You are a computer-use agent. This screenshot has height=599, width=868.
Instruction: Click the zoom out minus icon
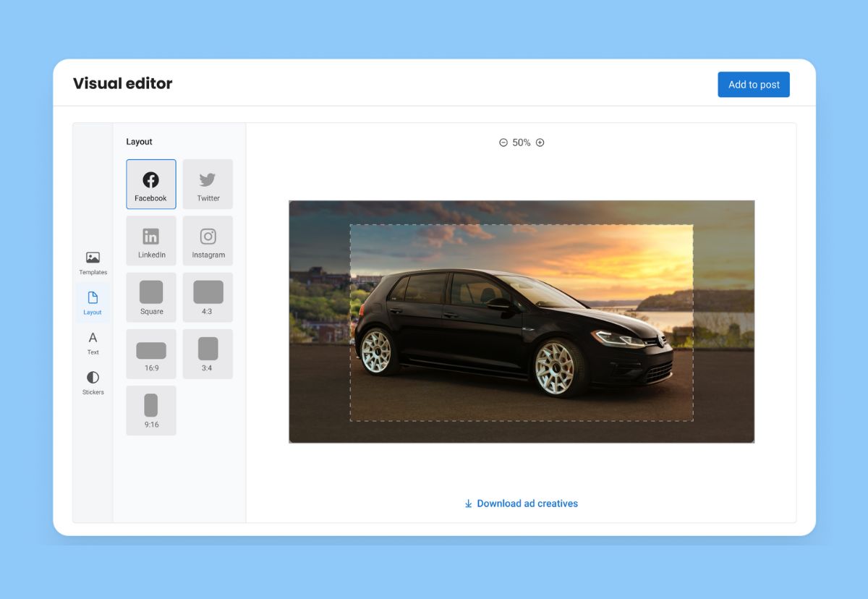click(503, 143)
